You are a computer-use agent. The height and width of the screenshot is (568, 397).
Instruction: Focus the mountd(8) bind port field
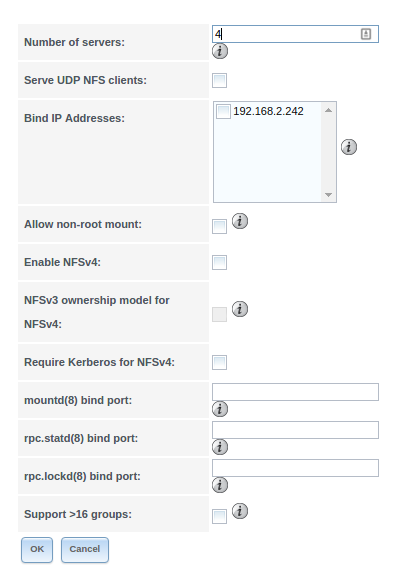tap(296, 392)
